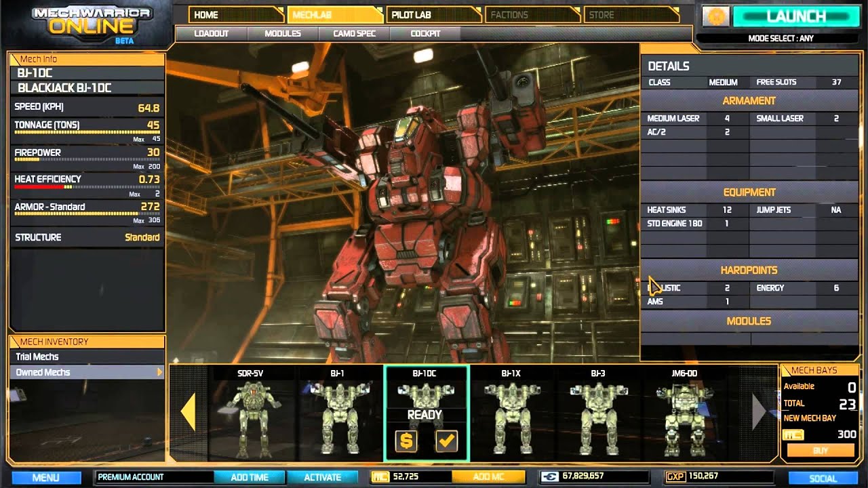The width and height of the screenshot is (868, 488).
Task: Click the Blackjack BJ-1DC name field
Action: pyautogui.click(x=87, y=88)
